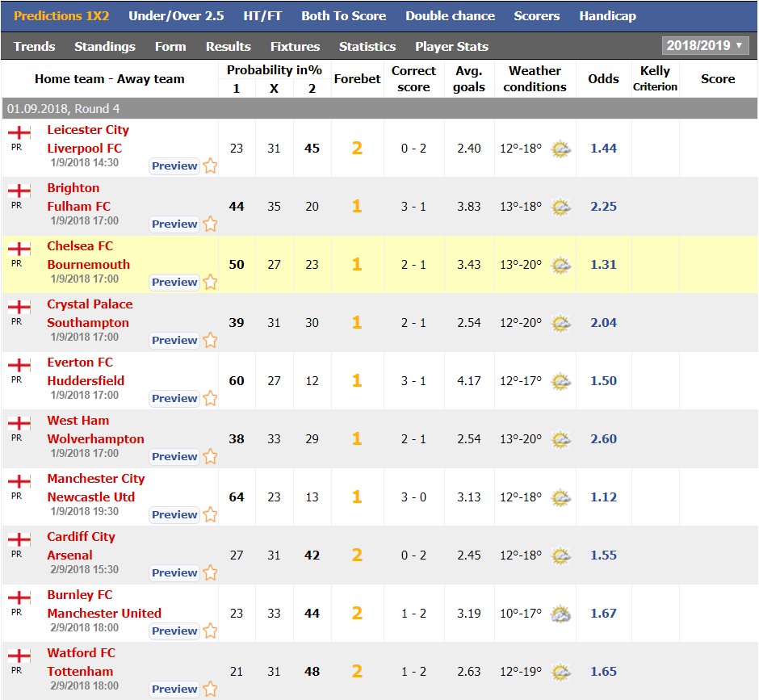Click England flag icon beside Leicester City
This screenshot has height=700, width=759.
click(19, 132)
